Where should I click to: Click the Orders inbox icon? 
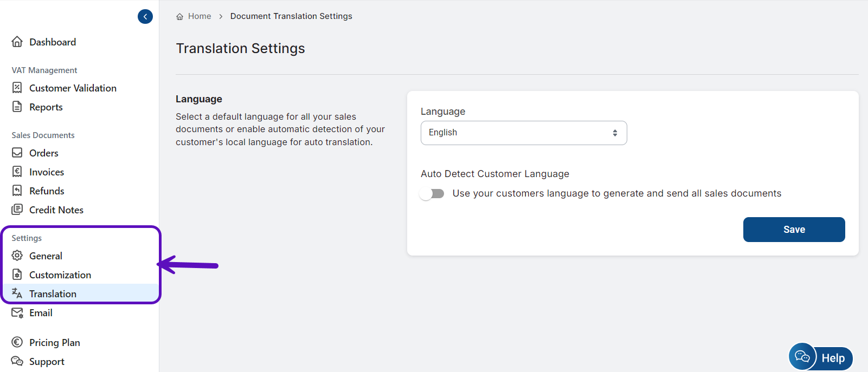(x=17, y=153)
